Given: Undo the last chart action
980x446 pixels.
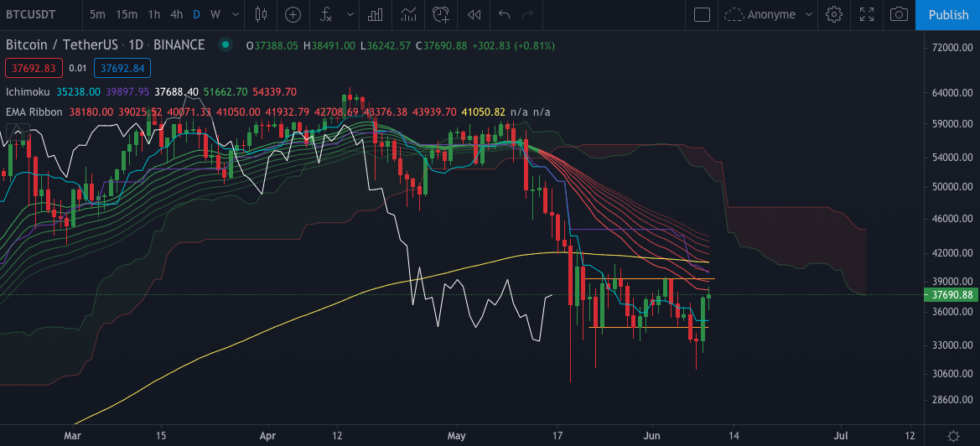Looking at the screenshot, I should tap(505, 14).
